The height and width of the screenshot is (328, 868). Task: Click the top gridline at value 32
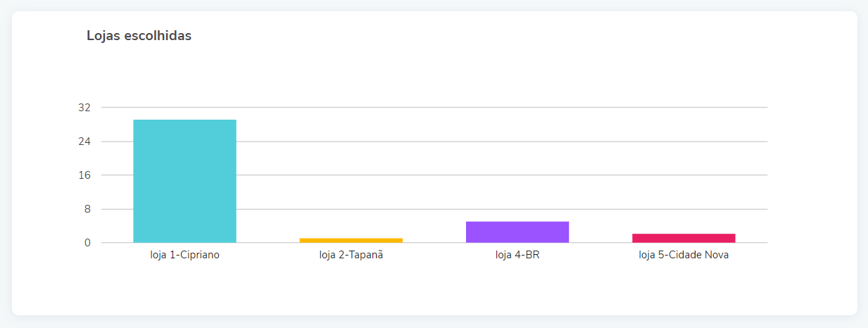(434, 108)
